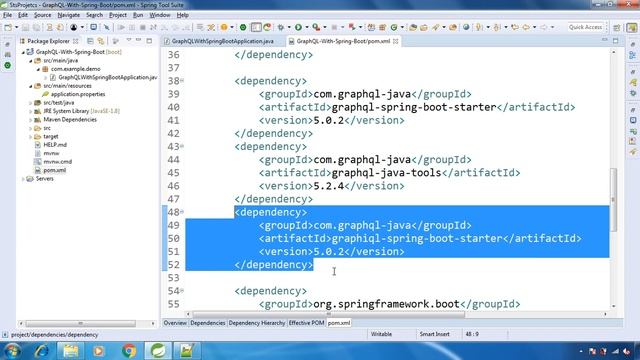Click the New file toolbar icon
640x360 pixels.
pos(8,27)
